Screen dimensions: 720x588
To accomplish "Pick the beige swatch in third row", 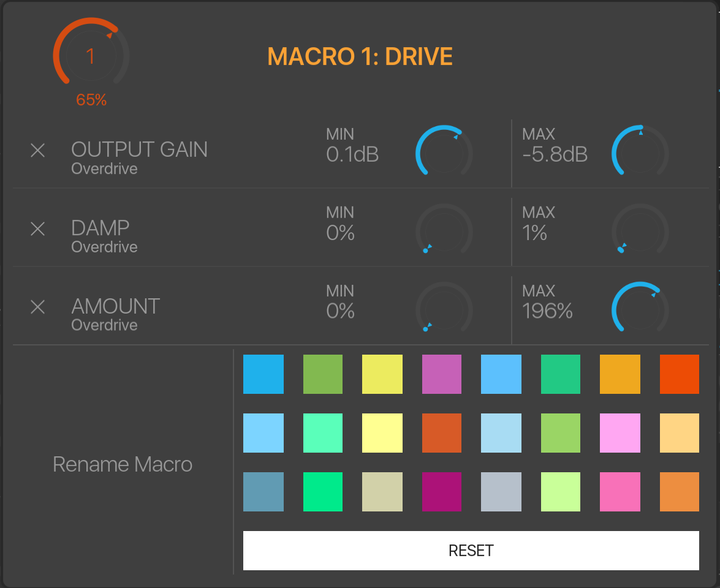I will tap(382, 492).
